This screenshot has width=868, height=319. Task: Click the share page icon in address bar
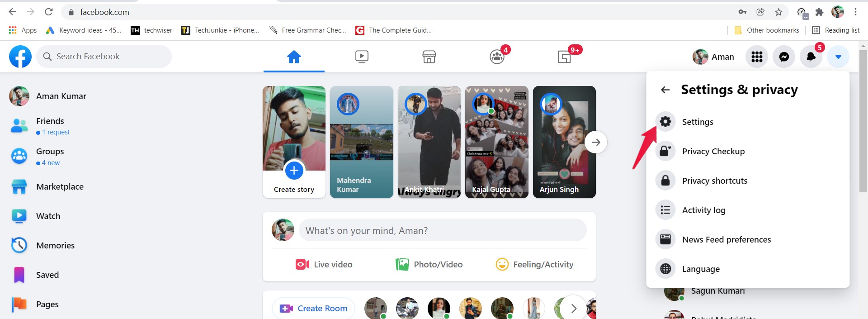click(760, 12)
